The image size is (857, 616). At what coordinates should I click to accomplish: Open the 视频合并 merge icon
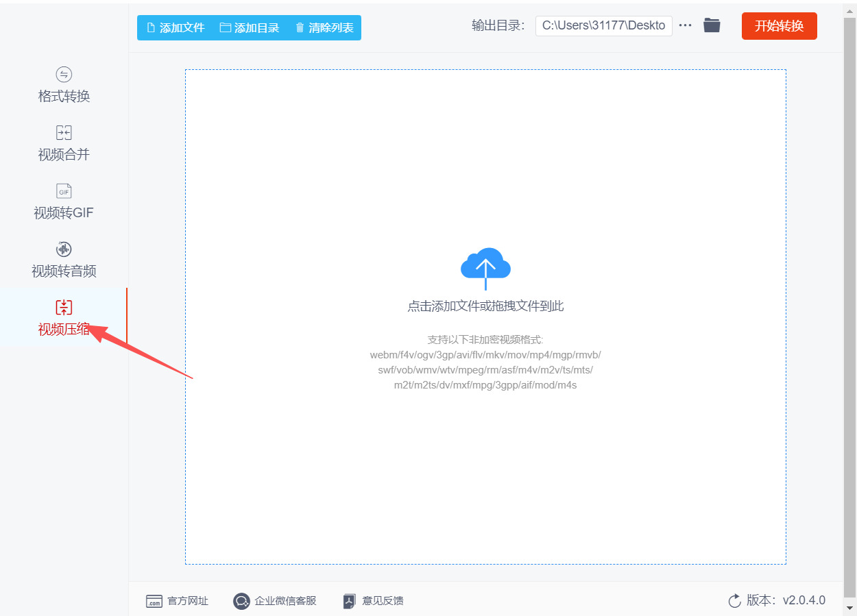[64, 133]
